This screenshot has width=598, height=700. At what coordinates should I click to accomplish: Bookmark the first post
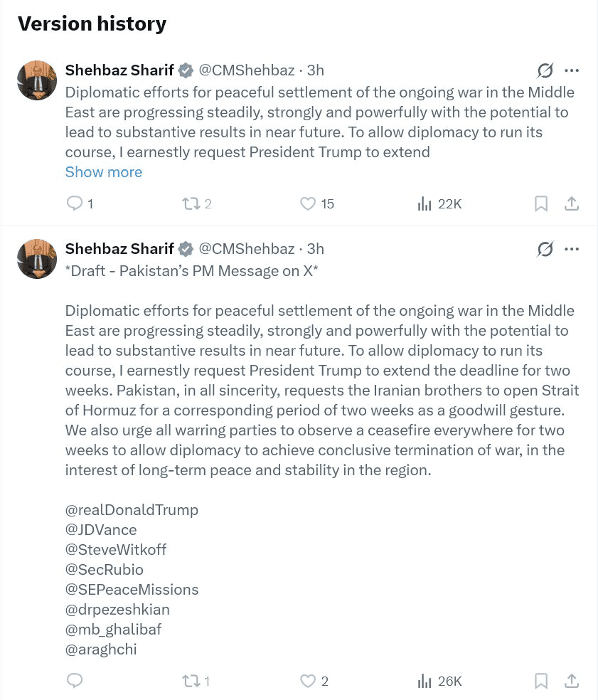(x=541, y=204)
